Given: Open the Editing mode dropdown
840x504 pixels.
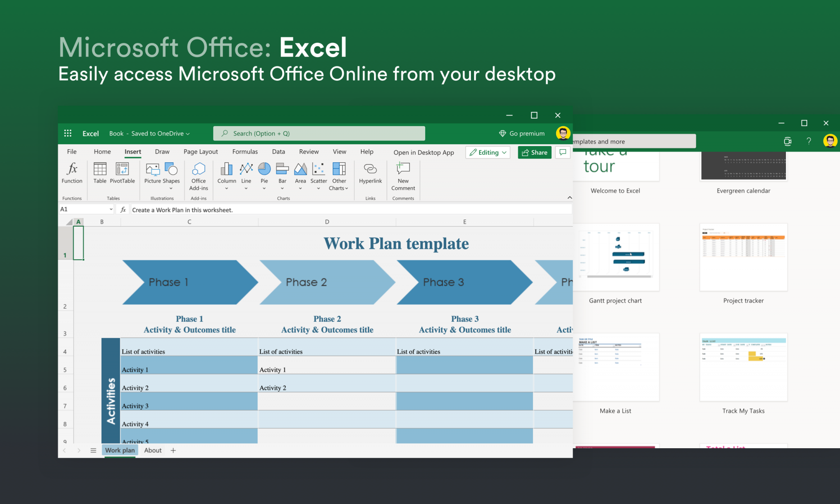Looking at the screenshot, I should [488, 152].
